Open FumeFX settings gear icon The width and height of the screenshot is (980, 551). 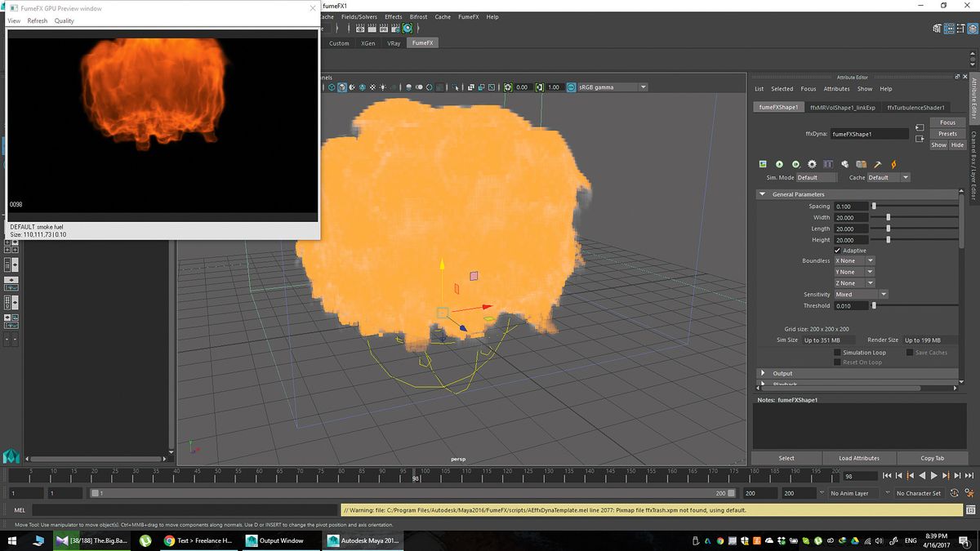pyautogui.click(x=812, y=164)
